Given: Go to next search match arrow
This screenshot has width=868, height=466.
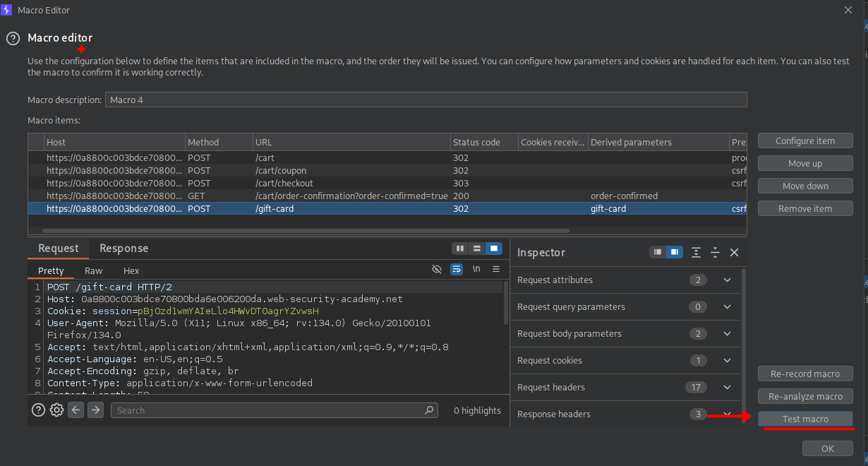Looking at the screenshot, I should 95,410.
